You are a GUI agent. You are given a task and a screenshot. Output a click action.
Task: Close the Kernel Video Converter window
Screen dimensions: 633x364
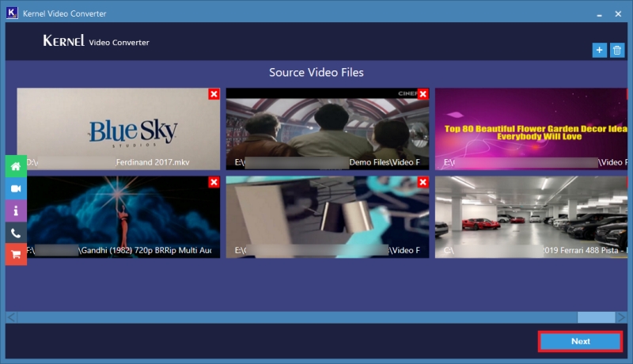(618, 14)
